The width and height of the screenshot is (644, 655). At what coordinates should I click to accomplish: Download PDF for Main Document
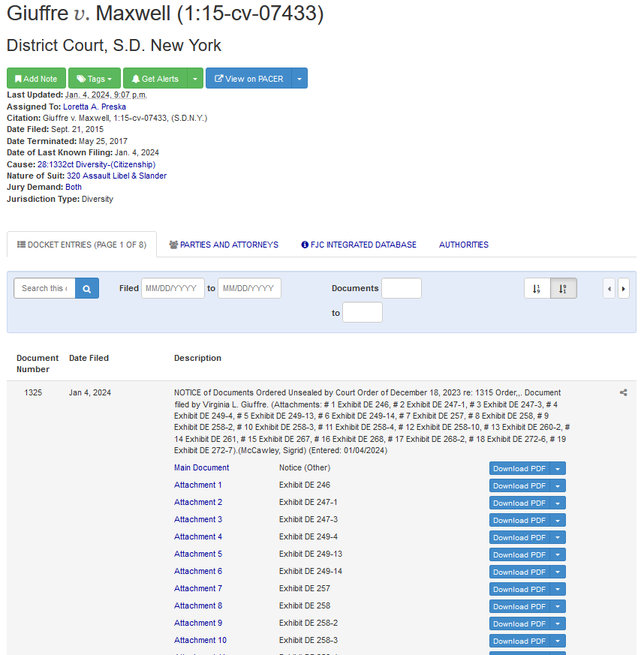click(519, 468)
